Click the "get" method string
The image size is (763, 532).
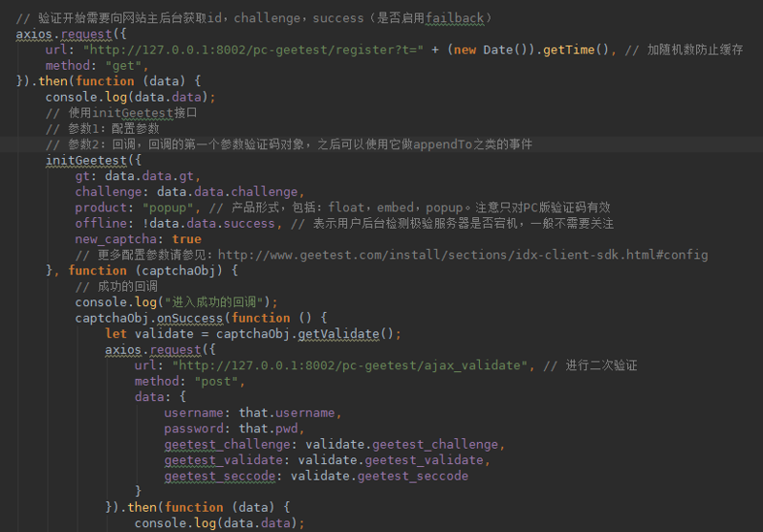(x=123, y=66)
